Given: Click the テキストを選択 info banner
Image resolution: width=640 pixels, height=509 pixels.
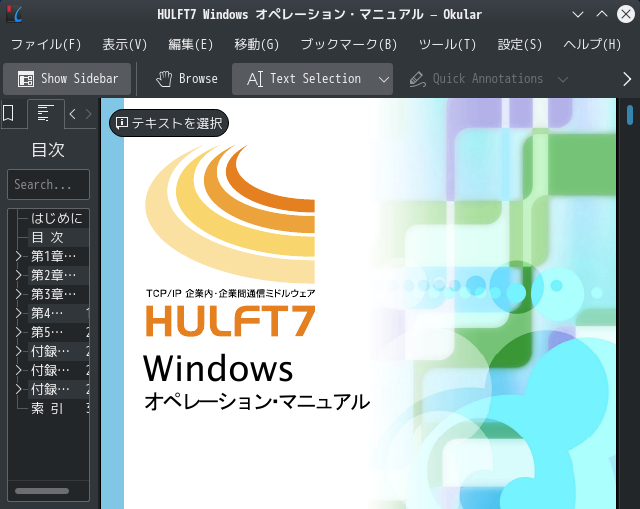Looking at the screenshot, I should pos(169,123).
